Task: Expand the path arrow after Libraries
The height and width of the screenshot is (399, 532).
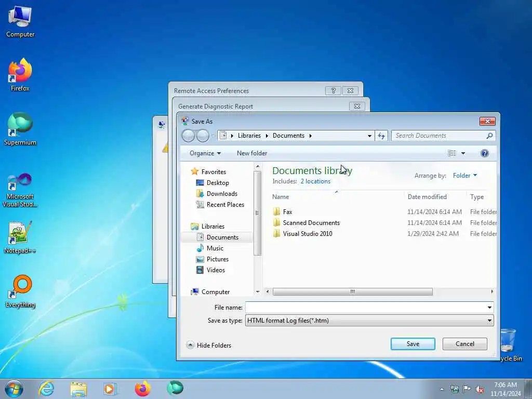Action: [267, 136]
